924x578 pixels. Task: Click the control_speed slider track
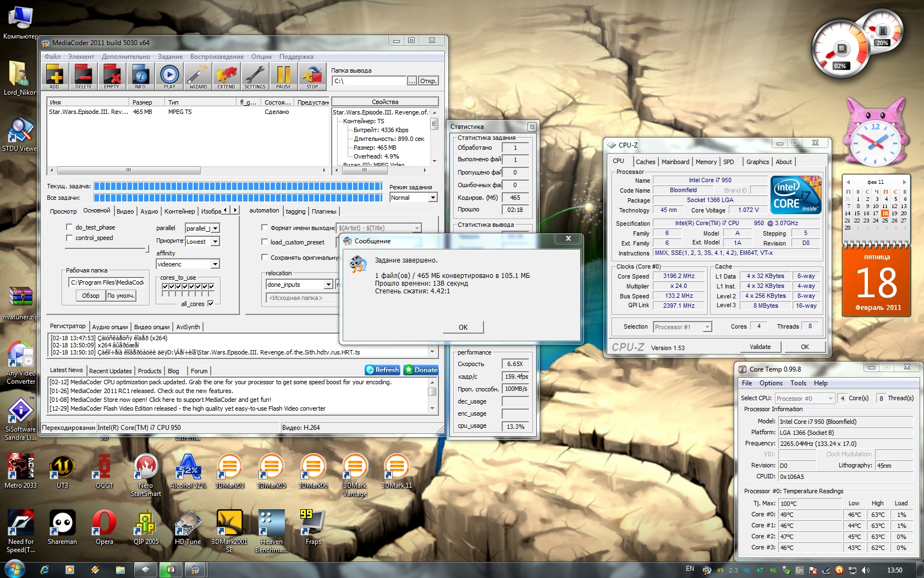pos(107,249)
